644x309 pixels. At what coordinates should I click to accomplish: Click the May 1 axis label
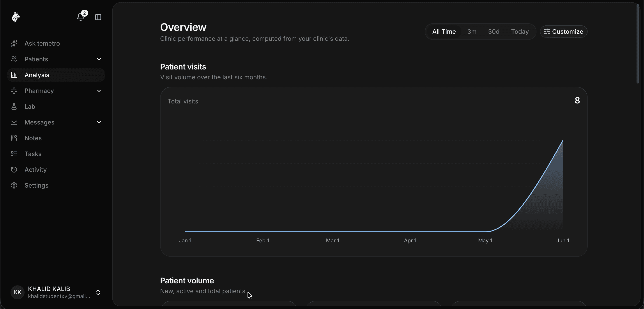coord(485,240)
